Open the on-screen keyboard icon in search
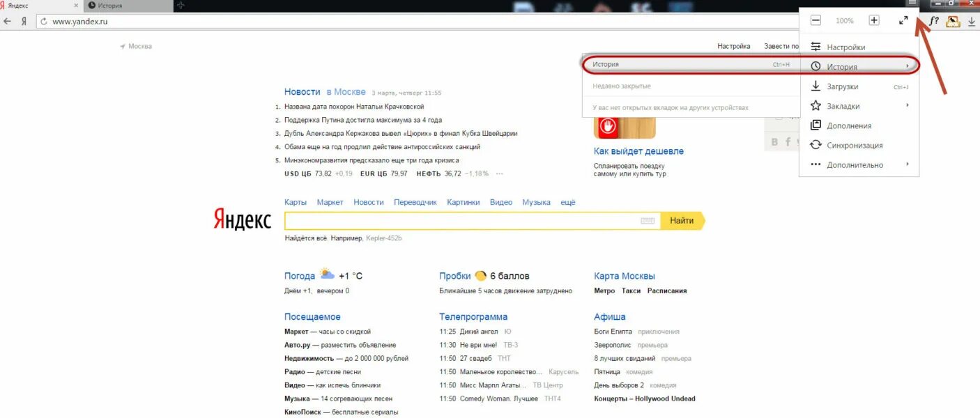Image resolution: width=980 pixels, height=418 pixels. tap(648, 221)
